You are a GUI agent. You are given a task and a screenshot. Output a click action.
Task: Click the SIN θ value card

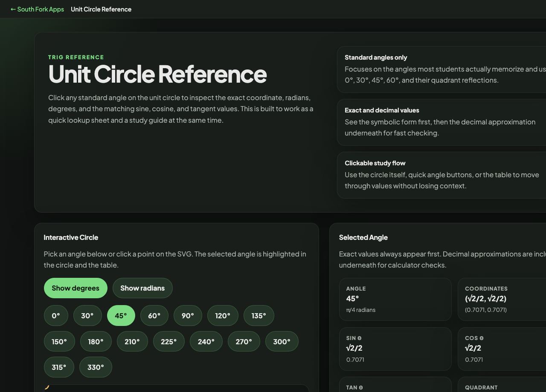coord(395,349)
